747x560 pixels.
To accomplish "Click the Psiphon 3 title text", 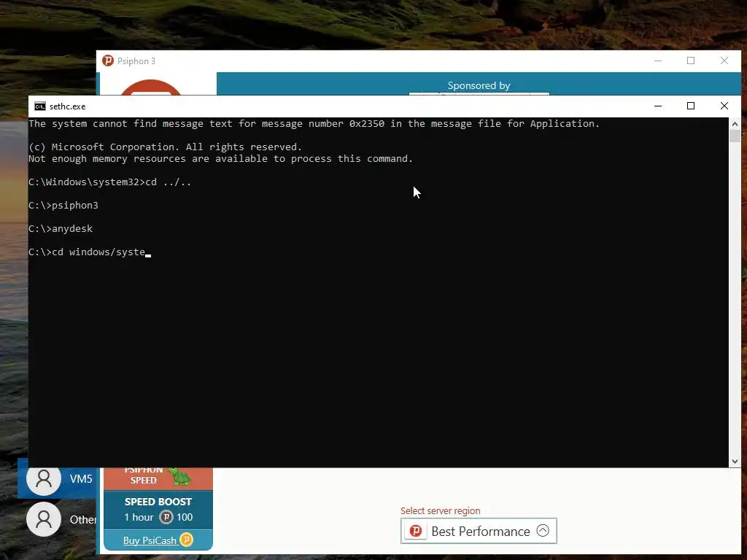I will tap(136, 61).
